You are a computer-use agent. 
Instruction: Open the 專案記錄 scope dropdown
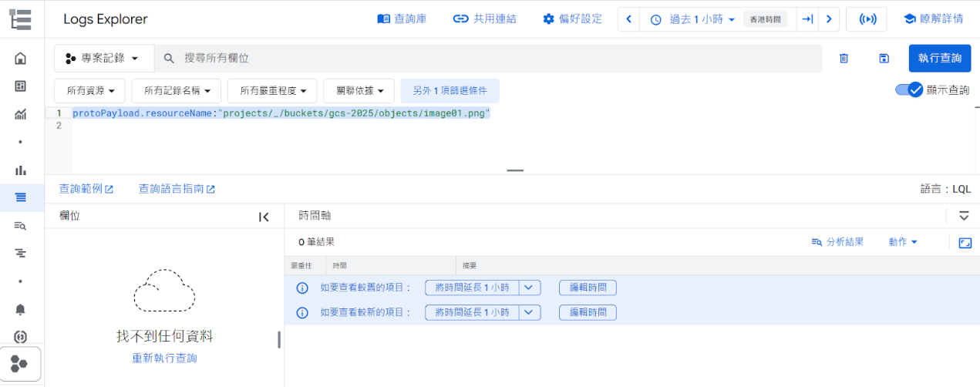(x=103, y=59)
